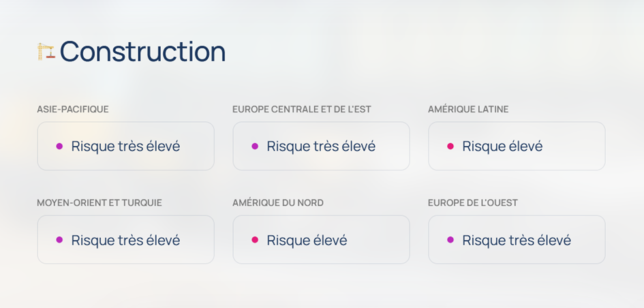
Task: Click the purple dot in Europe de l'Ouest card
Action: 450,240
